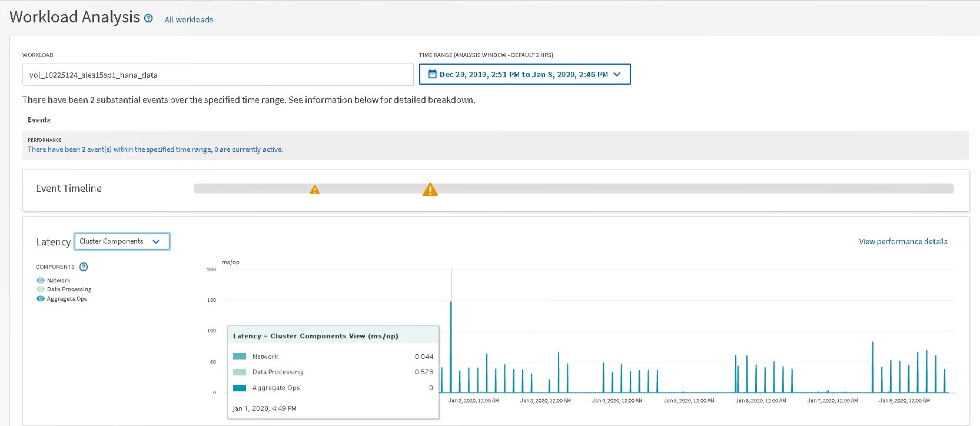Screen dimensions: 980x426
Task: Click the larger warning triangle on timeline
Action: click(430, 189)
